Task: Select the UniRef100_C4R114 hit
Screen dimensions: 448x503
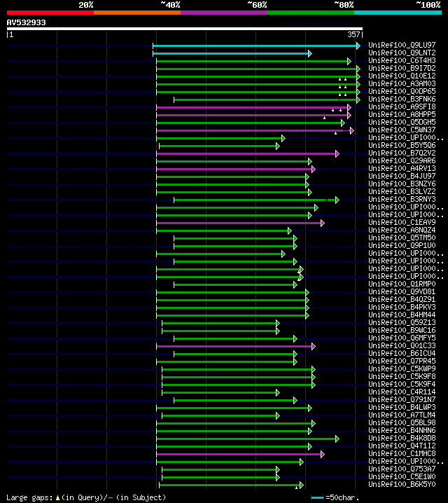Action: point(402,392)
